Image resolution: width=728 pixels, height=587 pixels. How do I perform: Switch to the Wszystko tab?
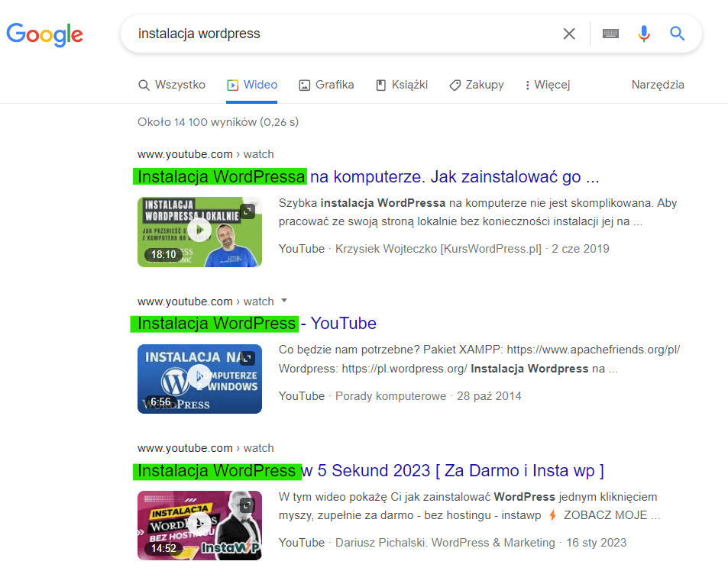pyautogui.click(x=172, y=84)
